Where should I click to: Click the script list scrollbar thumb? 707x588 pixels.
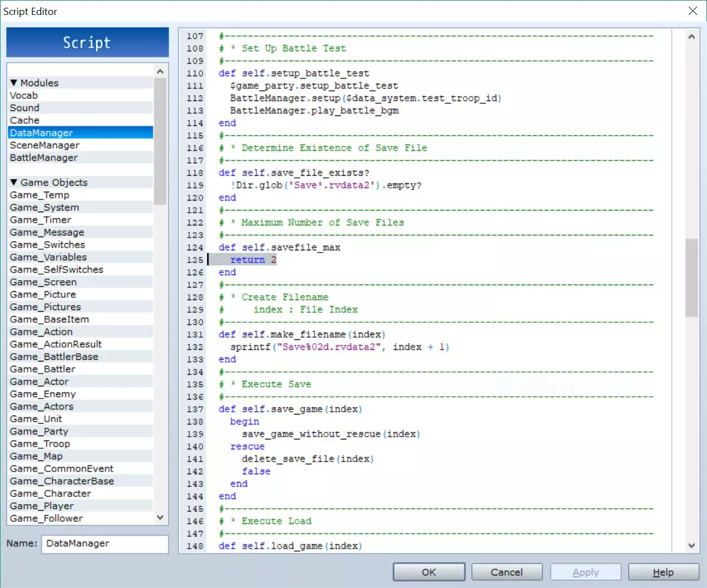click(x=160, y=141)
